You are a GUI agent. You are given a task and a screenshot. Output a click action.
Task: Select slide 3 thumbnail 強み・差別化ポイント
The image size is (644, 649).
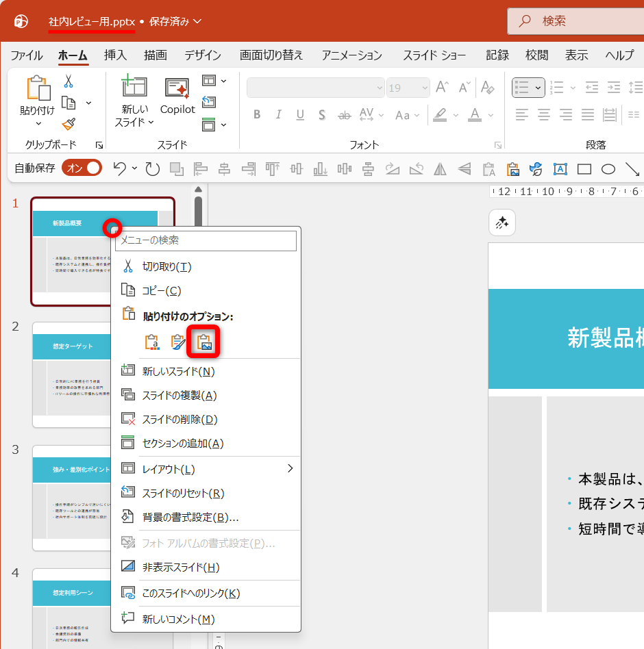[x=72, y=498]
